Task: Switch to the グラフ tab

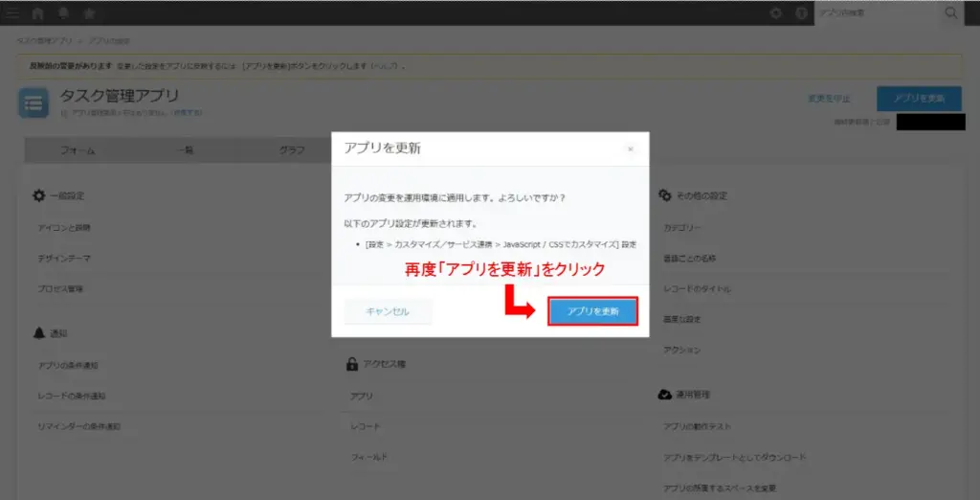Action: [291, 150]
